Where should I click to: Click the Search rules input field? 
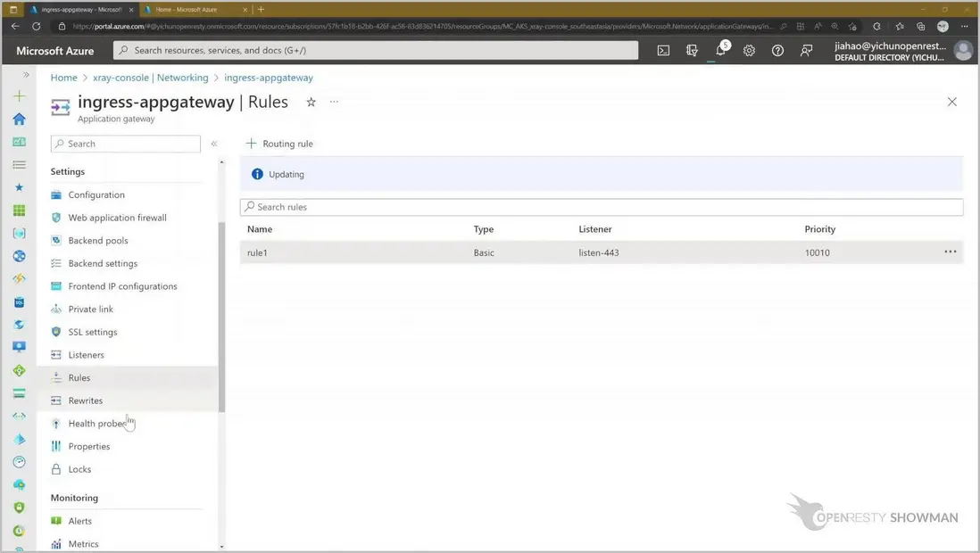pyautogui.click(x=602, y=207)
